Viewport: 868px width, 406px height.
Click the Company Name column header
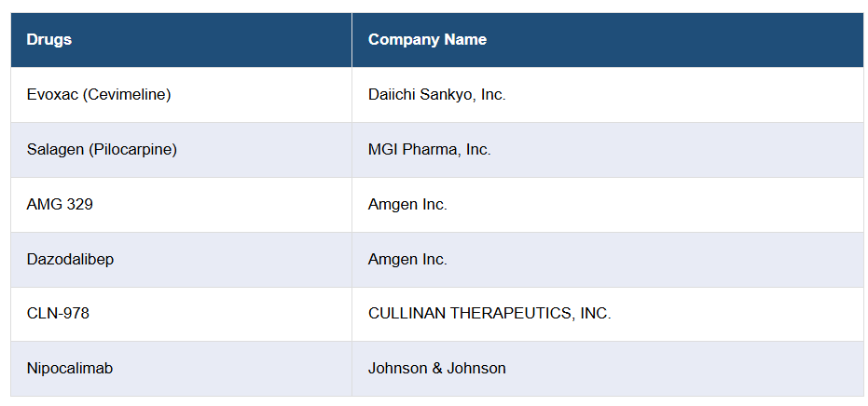(427, 40)
